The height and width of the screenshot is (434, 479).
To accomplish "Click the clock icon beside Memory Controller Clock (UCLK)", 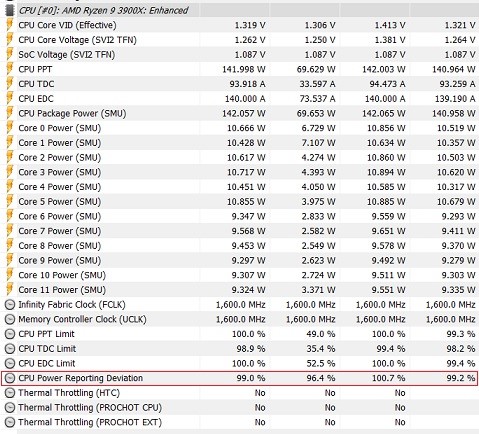I will [x=10, y=319].
